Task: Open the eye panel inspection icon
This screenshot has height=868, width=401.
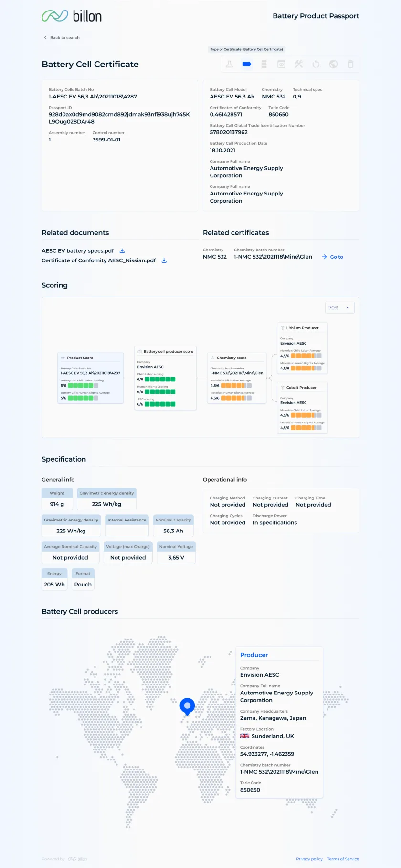Action: [281, 64]
